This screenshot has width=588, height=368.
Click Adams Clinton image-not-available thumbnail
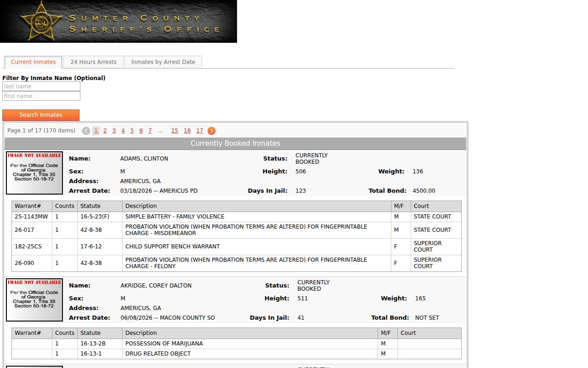pos(34,173)
